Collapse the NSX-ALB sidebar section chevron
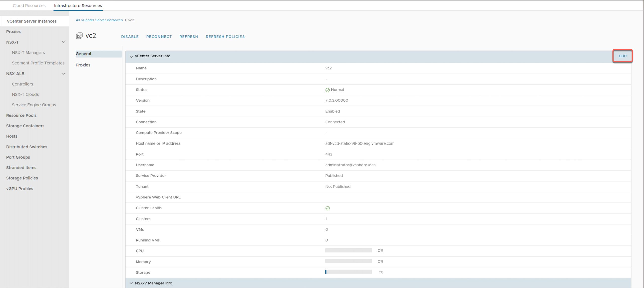644x288 pixels. coord(63,74)
